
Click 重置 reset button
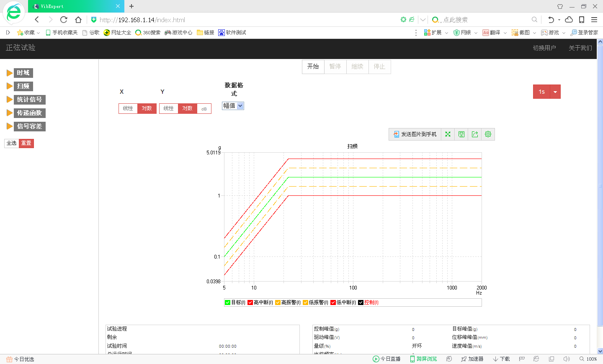coord(26,143)
